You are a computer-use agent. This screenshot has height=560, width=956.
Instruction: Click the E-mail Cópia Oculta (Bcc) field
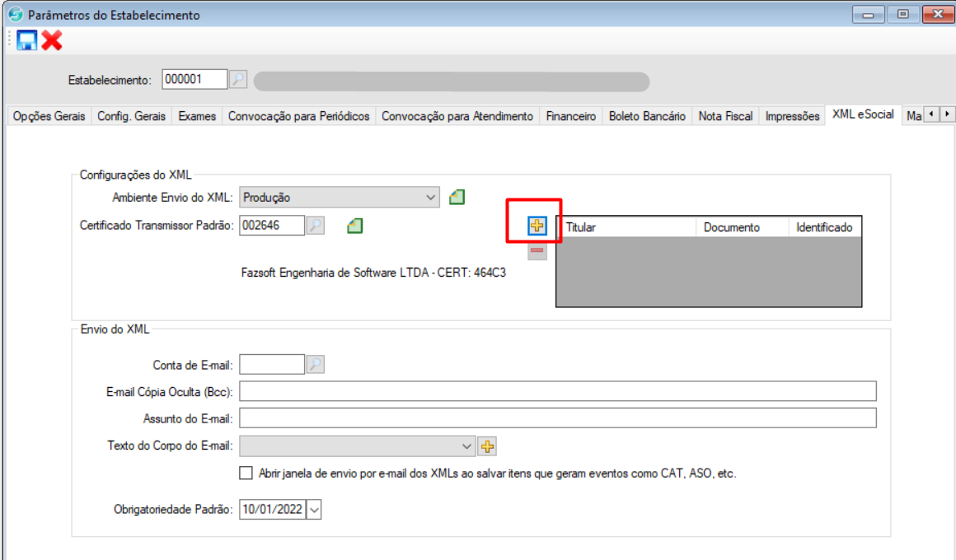[x=557, y=391]
